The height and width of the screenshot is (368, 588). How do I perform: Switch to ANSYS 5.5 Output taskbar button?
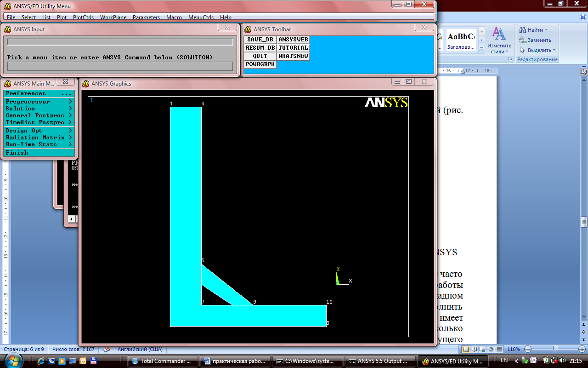(x=380, y=361)
